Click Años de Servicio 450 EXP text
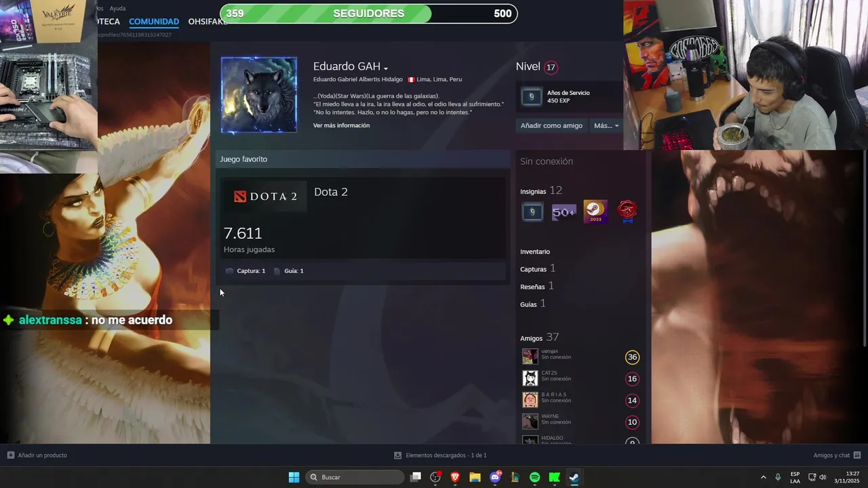 point(568,97)
